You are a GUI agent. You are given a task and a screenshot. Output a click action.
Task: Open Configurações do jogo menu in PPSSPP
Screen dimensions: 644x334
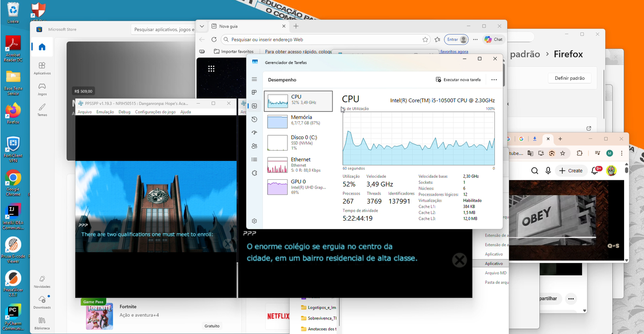pos(155,112)
